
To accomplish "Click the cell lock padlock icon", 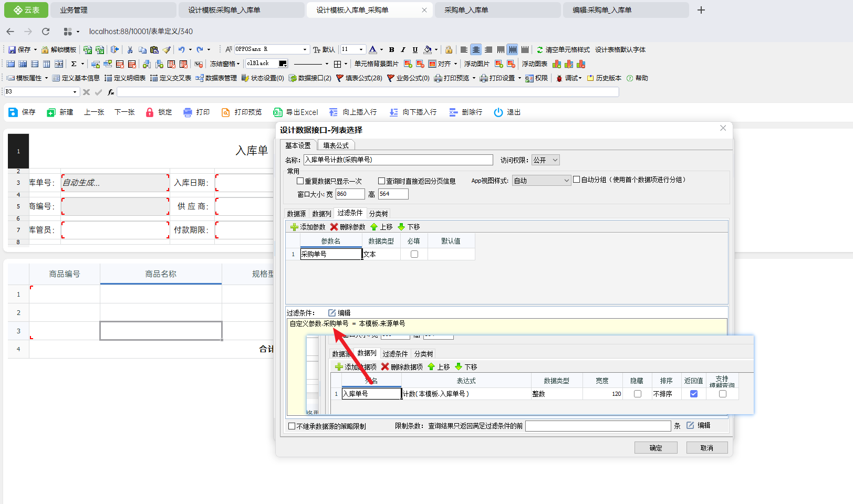I will (449, 50).
